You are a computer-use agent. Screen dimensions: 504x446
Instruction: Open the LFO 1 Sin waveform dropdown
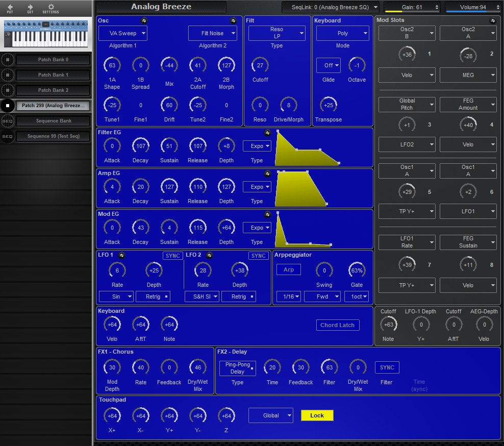[116, 296]
